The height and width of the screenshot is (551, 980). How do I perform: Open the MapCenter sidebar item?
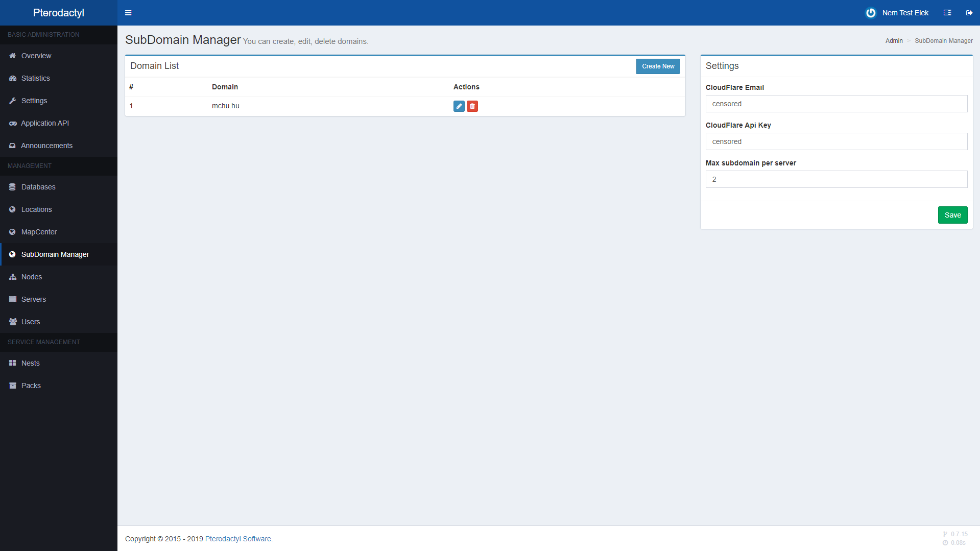[39, 232]
